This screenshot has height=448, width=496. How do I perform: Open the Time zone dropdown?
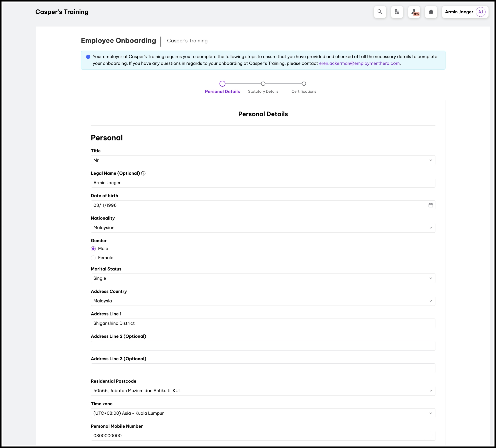[x=263, y=413]
